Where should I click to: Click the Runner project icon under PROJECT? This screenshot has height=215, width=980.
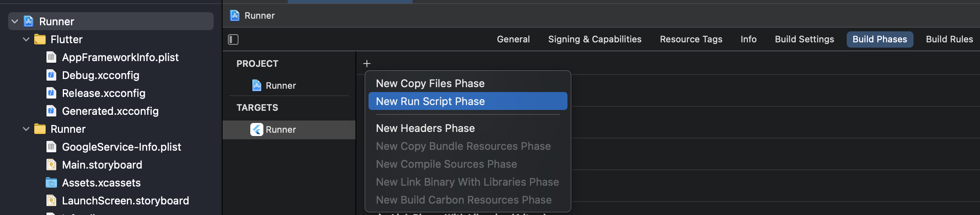click(x=257, y=86)
